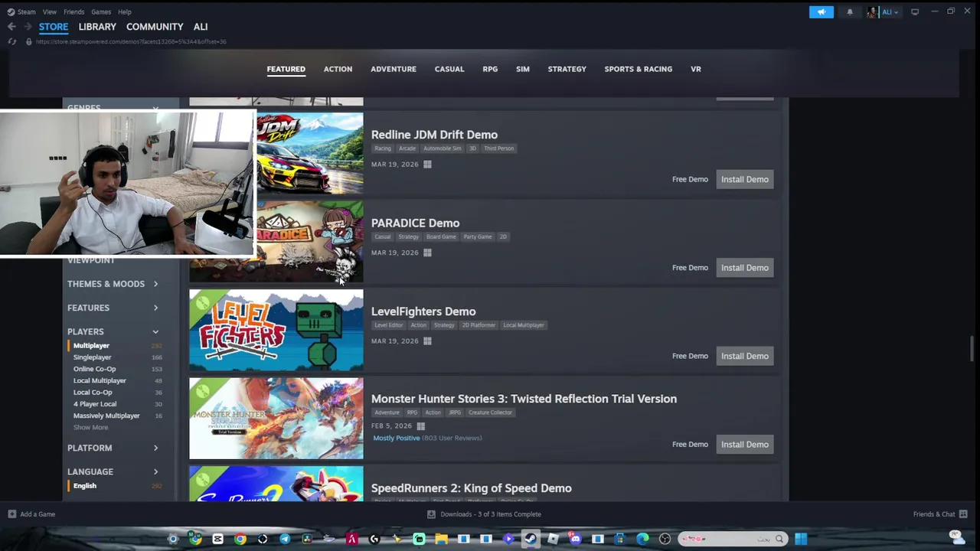The image size is (980, 551).
Task: Open the CapCut icon in the taskbar
Action: (x=218, y=539)
